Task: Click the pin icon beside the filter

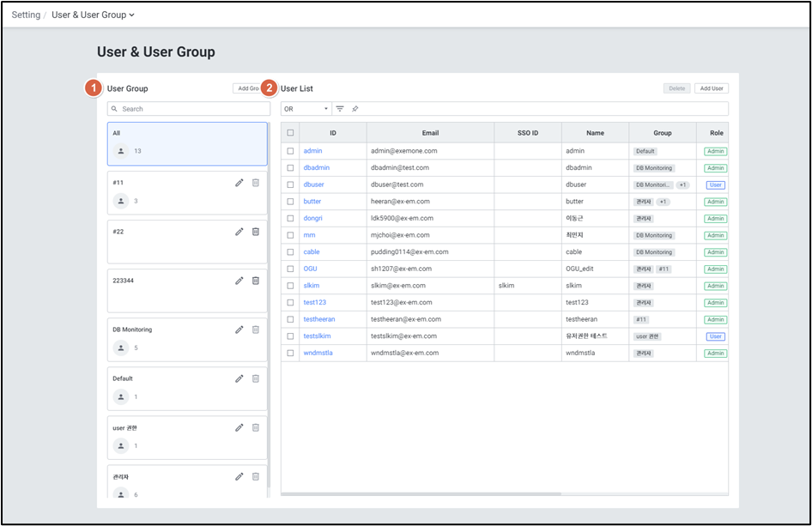Action: pos(355,109)
